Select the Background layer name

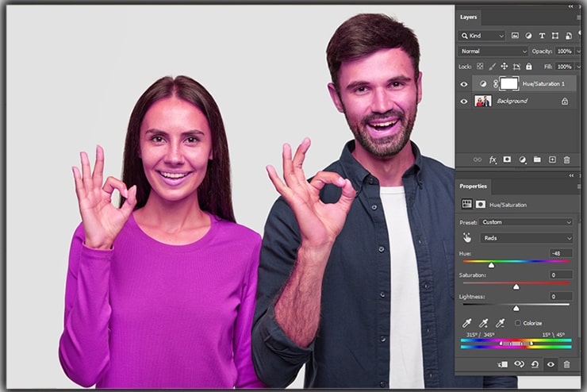(x=512, y=101)
